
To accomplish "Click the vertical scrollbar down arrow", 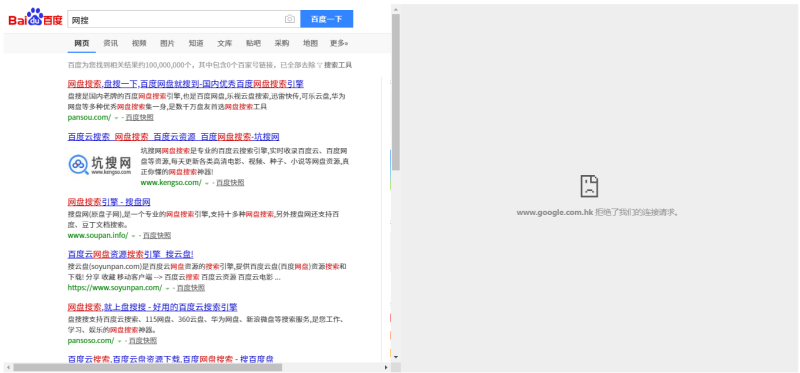I will point(396,357).
